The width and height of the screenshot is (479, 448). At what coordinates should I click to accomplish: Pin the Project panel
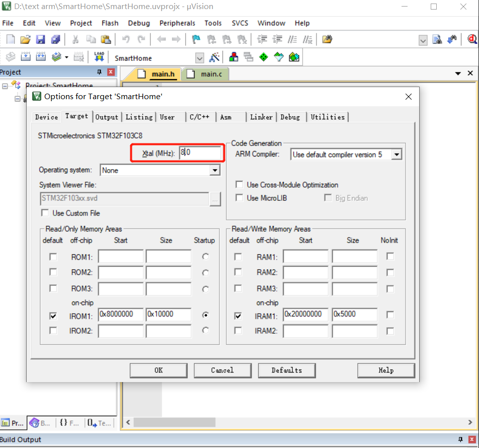click(x=99, y=72)
